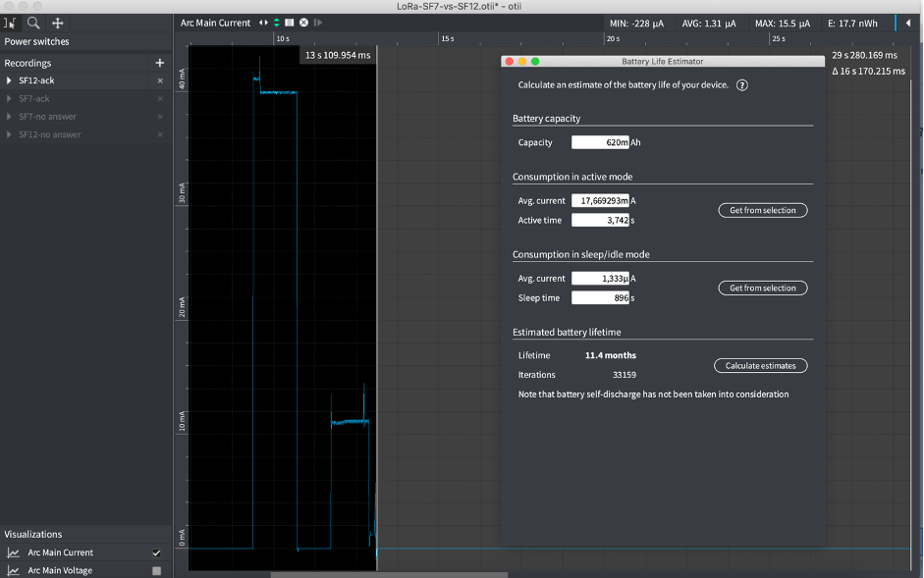Select the cursor selection tool
Image resolution: width=924 pixels, height=578 pixels.
(10, 23)
